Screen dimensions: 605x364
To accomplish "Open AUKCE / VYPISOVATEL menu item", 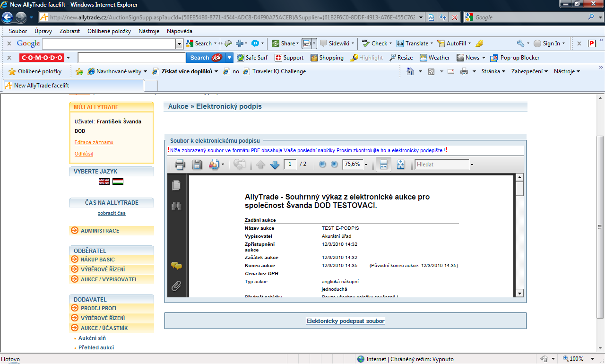I will click(112, 279).
